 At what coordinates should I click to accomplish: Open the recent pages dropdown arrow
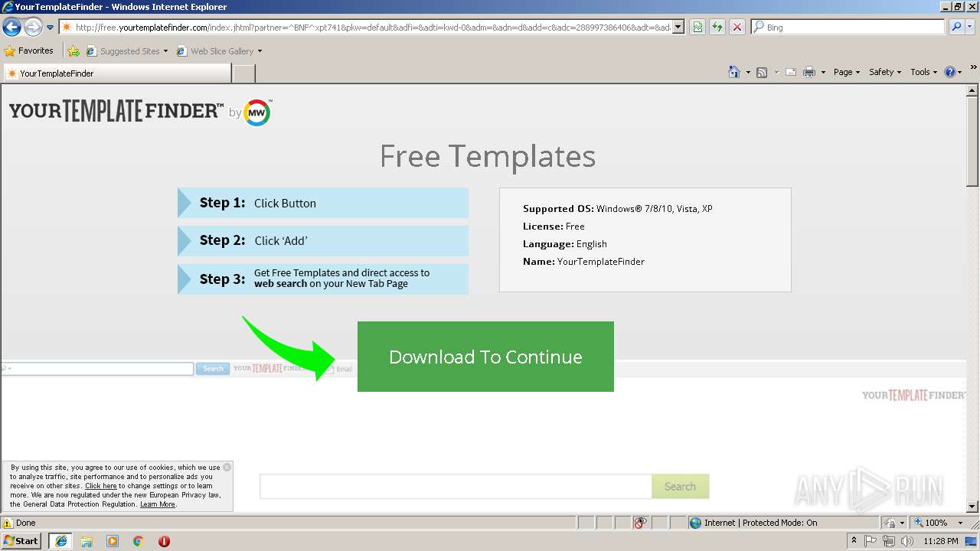pyautogui.click(x=51, y=28)
